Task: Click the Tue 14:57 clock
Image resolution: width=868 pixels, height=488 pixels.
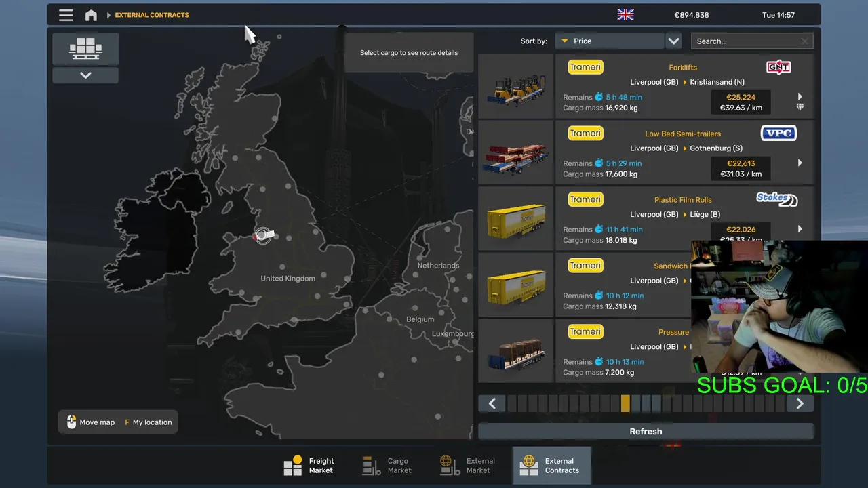Action: [x=778, y=15]
